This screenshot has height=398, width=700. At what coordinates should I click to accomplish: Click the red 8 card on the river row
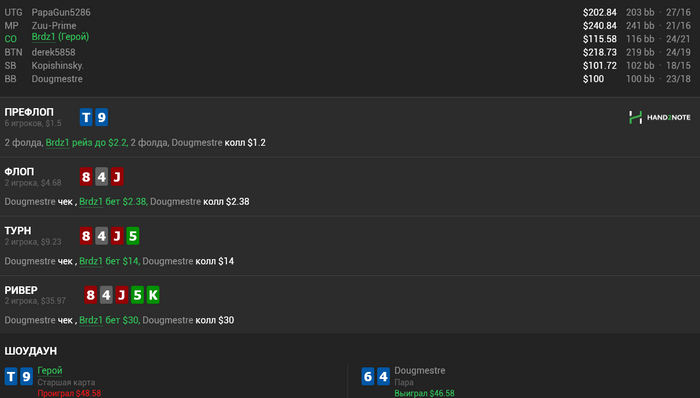tap(91, 295)
